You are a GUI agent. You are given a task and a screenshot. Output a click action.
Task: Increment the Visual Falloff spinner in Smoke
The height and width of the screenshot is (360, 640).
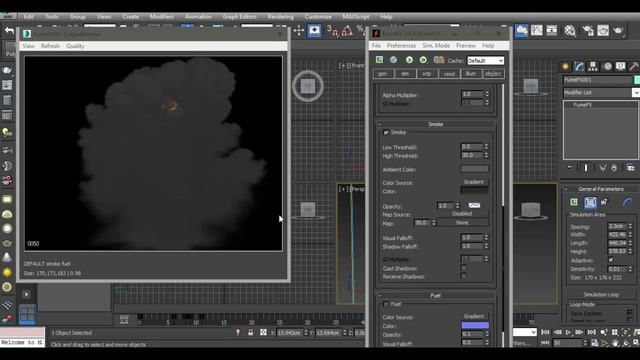click(486, 236)
